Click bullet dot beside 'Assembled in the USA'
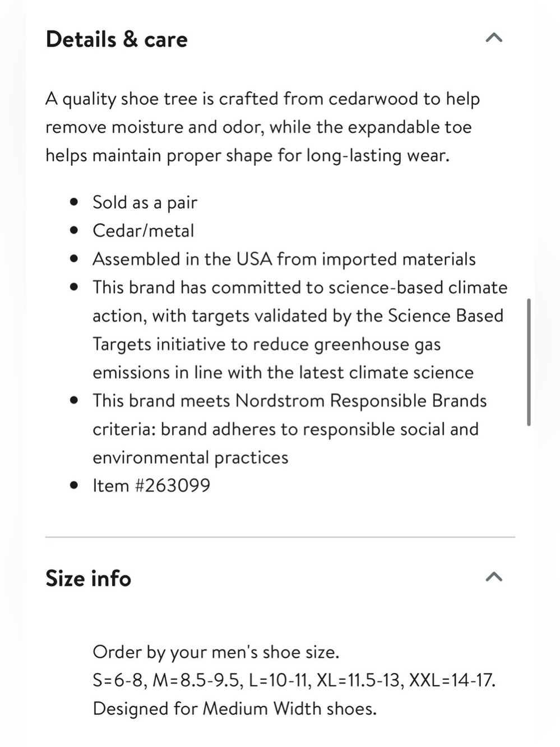This screenshot has height=747, width=560. 74,259
